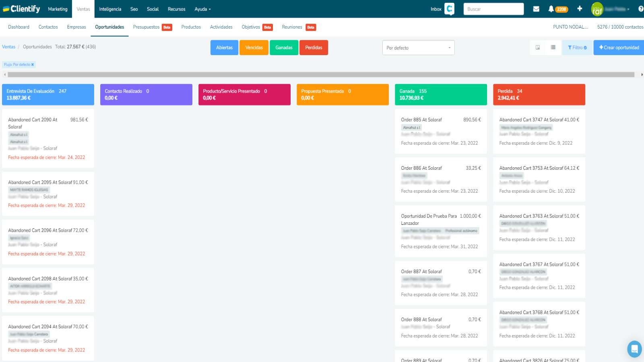
Task: Open notifications bell with 2208 badge
Action: point(557,9)
